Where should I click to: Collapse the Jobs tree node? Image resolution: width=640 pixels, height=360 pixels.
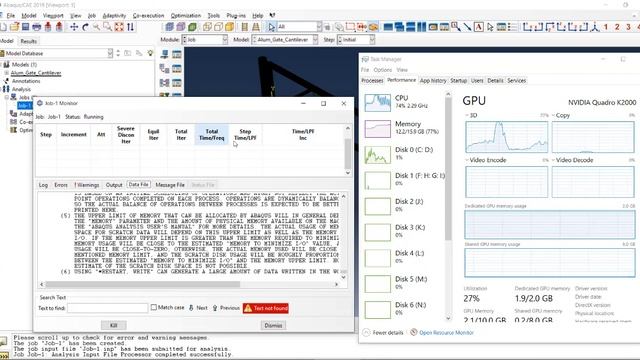pos(7,97)
